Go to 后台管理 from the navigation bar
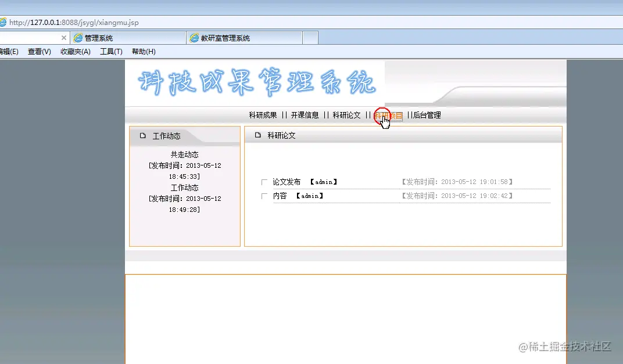 pyautogui.click(x=427, y=115)
